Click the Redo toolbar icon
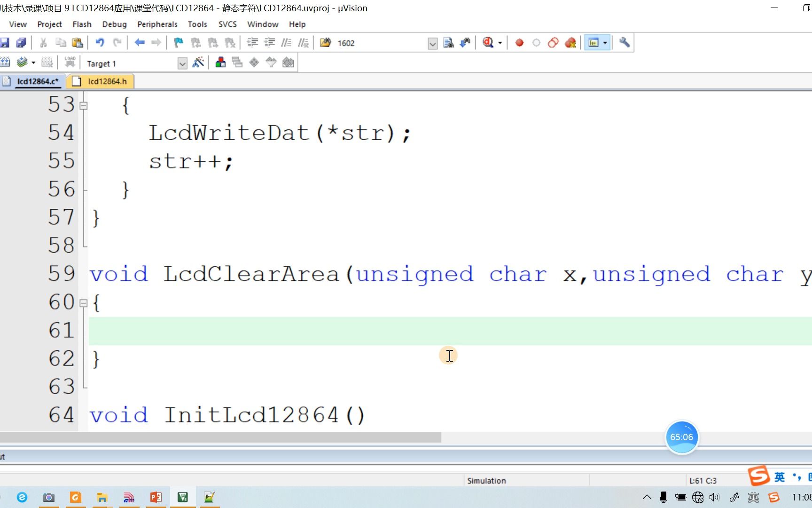 (117, 43)
